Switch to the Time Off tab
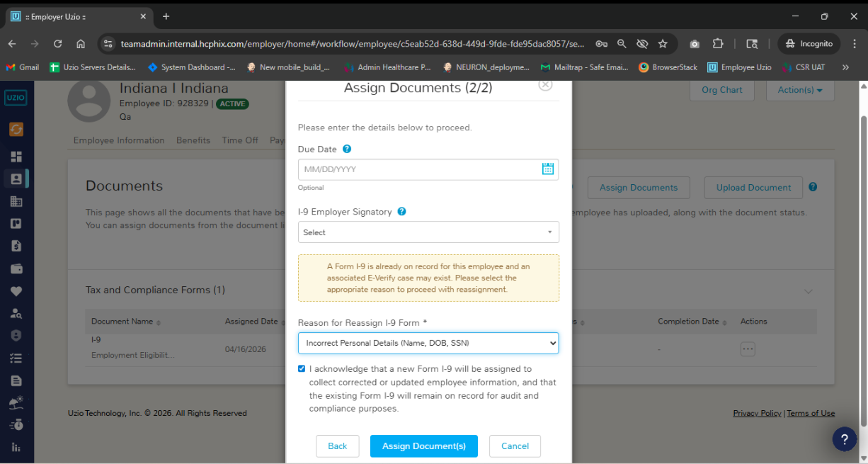This screenshot has height=464, width=868. pos(240,140)
